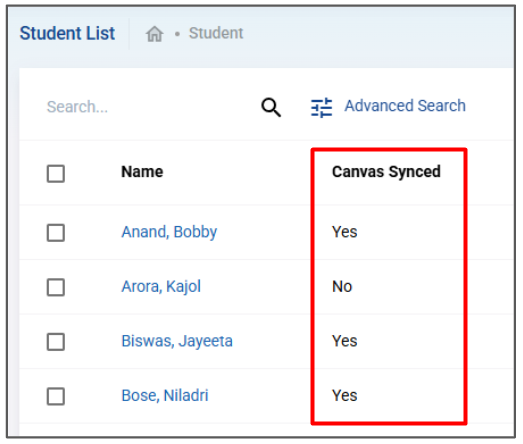Click the Advanced Search filter sliders icon
Screen dimensions: 523x444
coord(322,107)
